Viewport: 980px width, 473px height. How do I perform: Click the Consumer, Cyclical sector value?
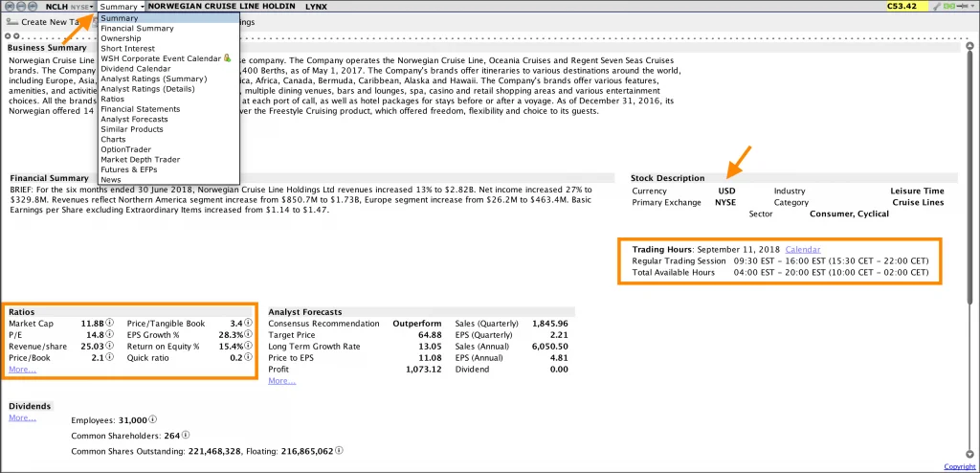[x=850, y=214]
